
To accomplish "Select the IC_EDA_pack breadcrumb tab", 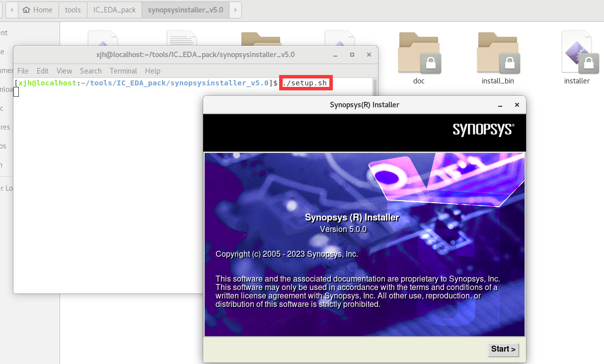I will pos(114,9).
